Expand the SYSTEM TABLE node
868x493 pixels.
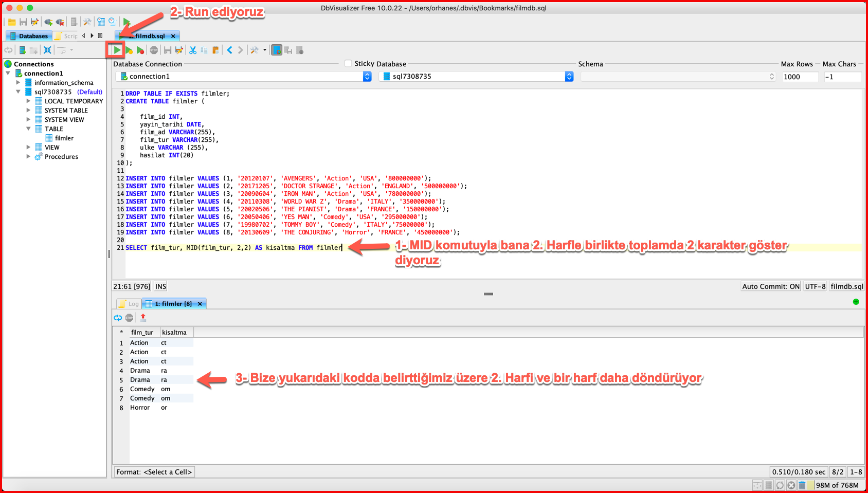click(29, 111)
